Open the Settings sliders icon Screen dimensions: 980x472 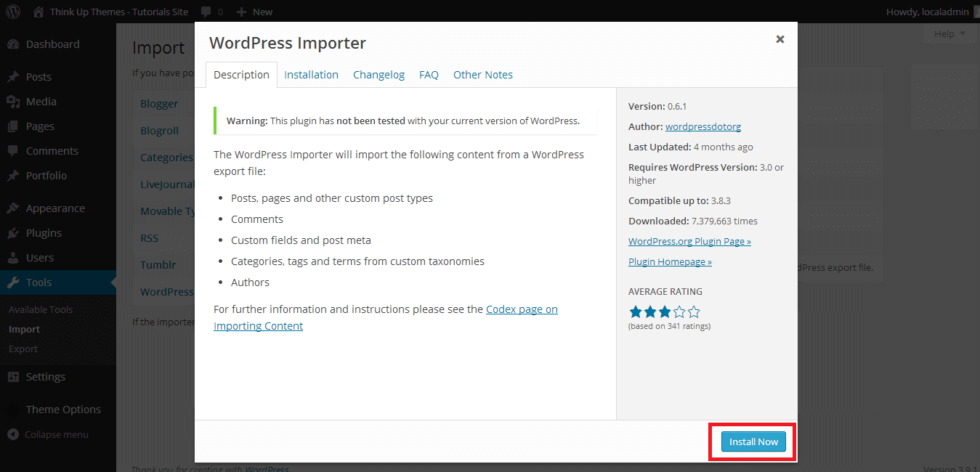pos(13,377)
